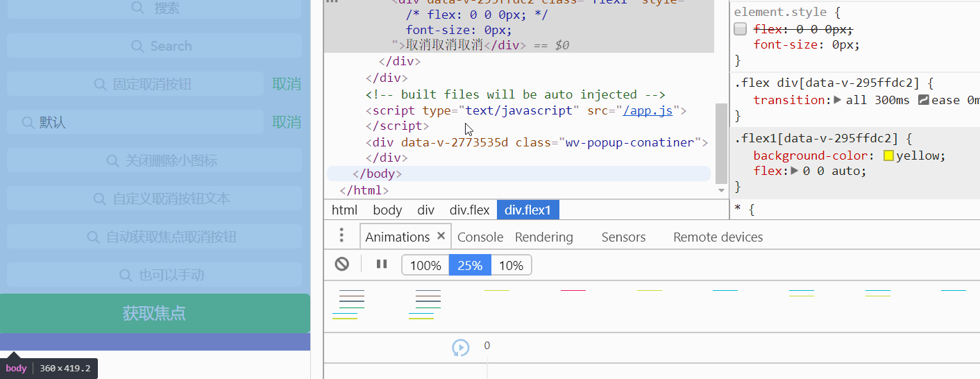Image resolution: width=980 pixels, height=379 pixels.
Task: Expand the flex: 0 0 auto shorthand triangle
Action: pos(795,171)
